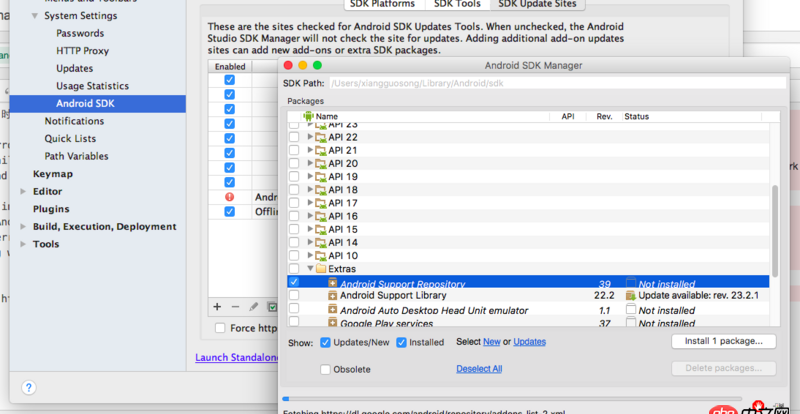
Task: Click the edit site pencil icon
Action: pos(254,307)
